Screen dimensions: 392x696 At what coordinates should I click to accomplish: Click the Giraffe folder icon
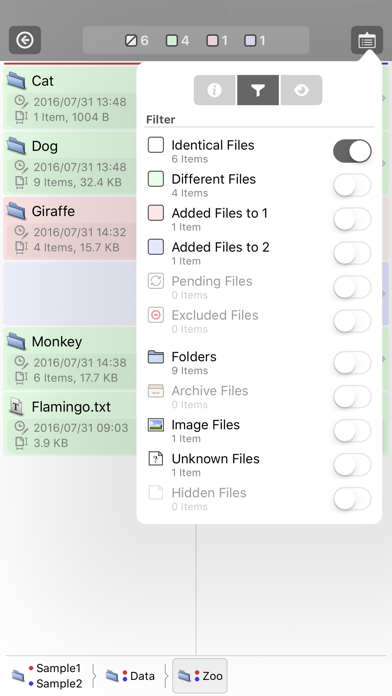[x=16, y=211]
